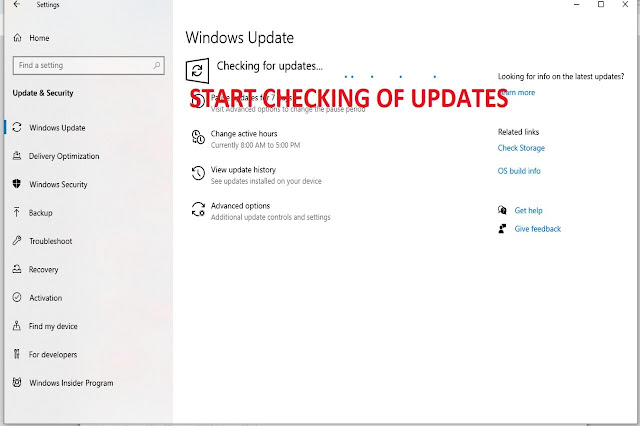Click 'See updates installed on your device' text
Image resolution: width=640 pixels, height=426 pixels.
pyautogui.click(x=266, y=181)
